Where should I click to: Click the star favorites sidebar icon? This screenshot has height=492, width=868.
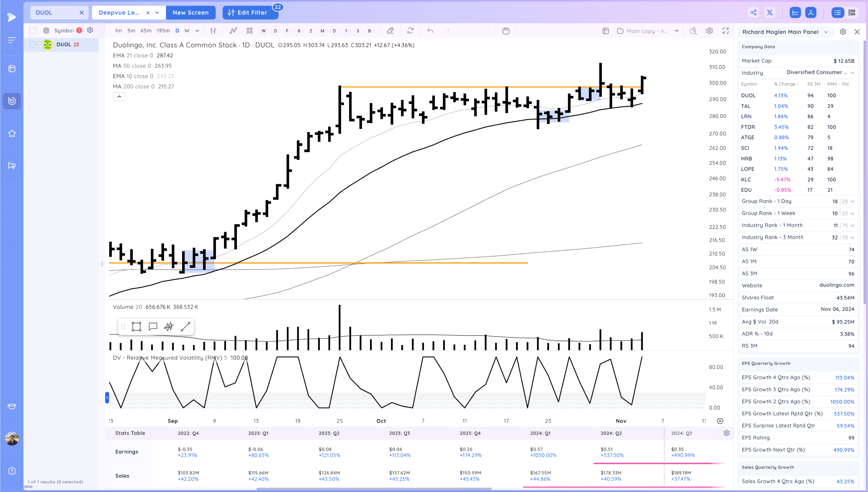12,134
